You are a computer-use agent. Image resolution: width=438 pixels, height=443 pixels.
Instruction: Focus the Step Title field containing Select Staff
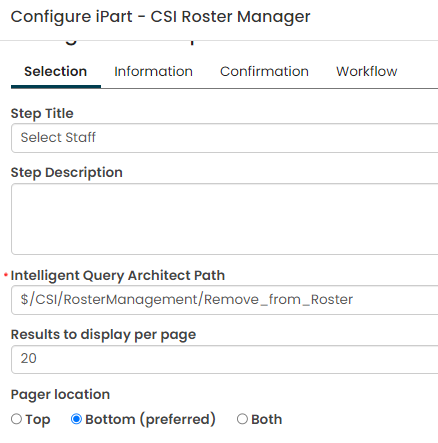pos(225,138)
